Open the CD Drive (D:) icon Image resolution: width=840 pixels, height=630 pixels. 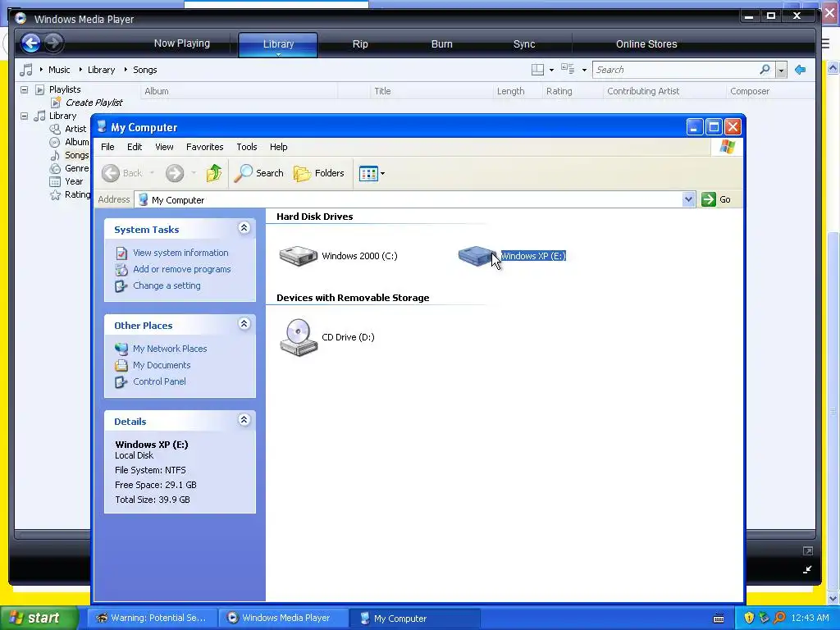click(x=299, y=337)
